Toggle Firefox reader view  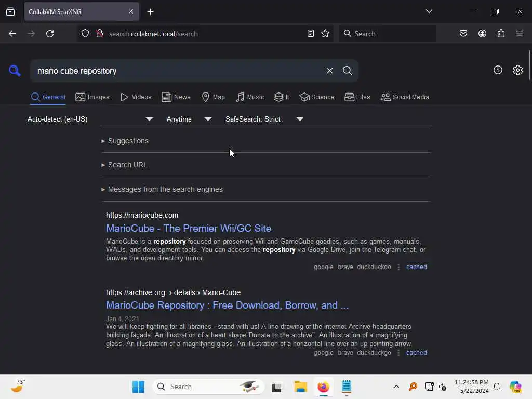tap(311, 34)
